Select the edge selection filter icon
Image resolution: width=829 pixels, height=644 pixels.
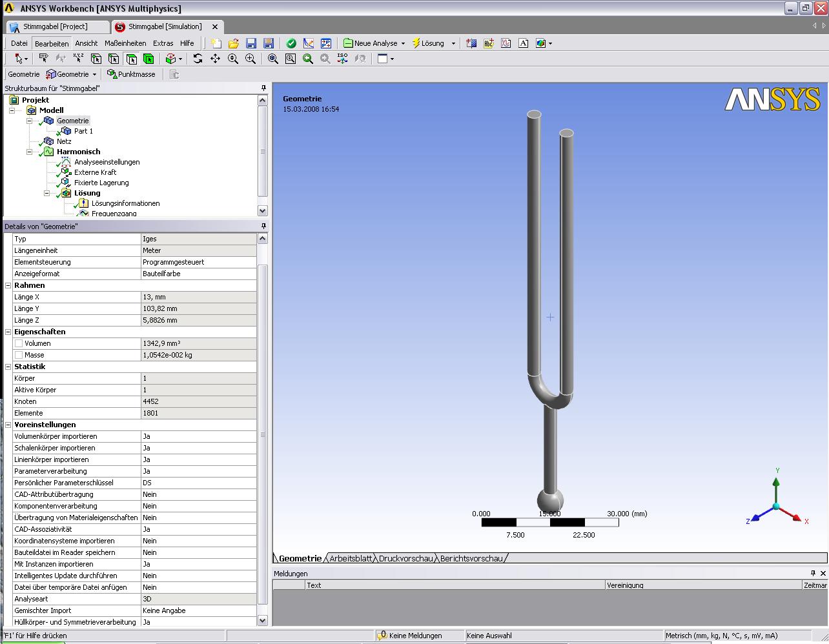coord(114,59)
